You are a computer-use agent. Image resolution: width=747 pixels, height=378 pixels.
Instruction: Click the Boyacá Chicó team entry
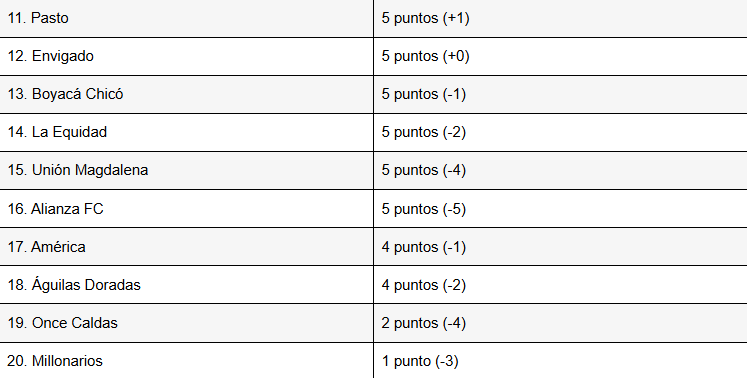pyautogui.click(x=65, y=94)
